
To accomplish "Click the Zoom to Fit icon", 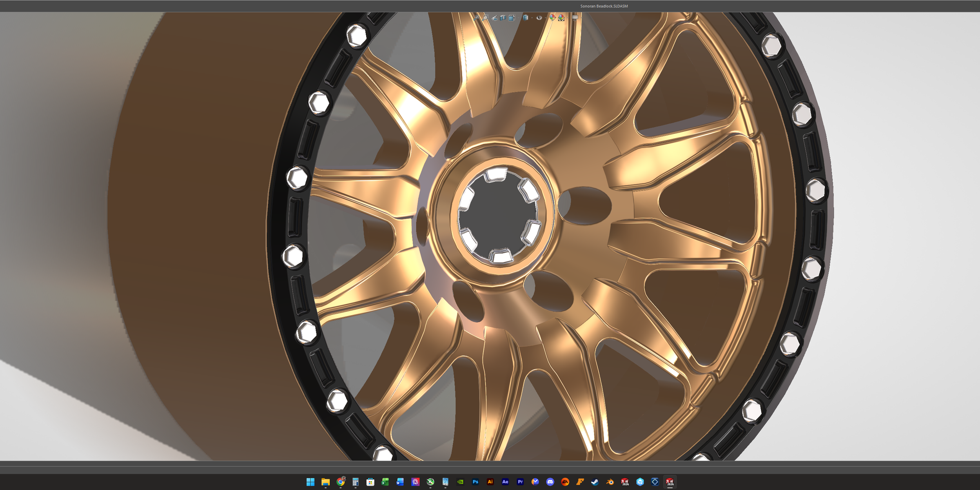I will coord(477,18).
